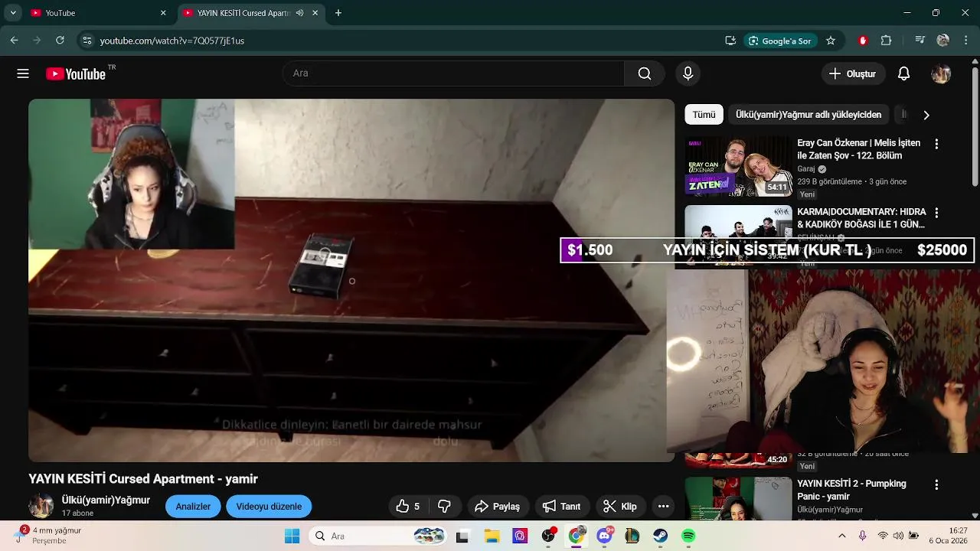Open the install app icon in address bar

730,41
